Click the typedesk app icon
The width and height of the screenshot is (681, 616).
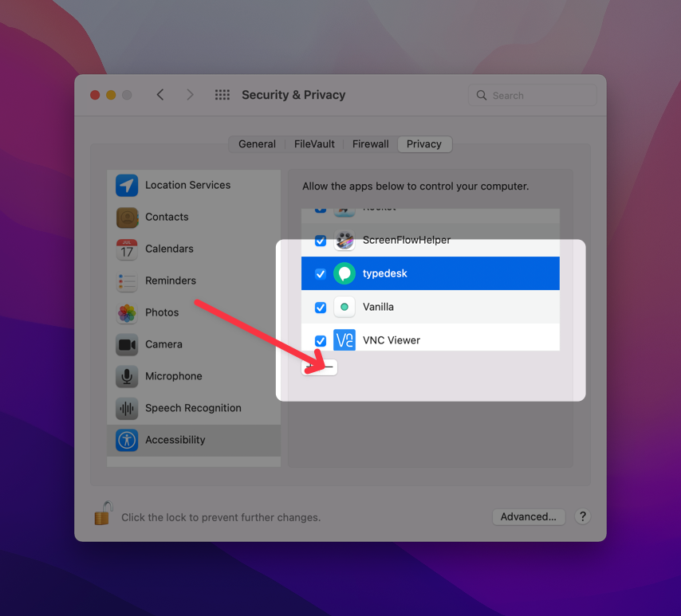pyautogui.click(x=344, y=273)
